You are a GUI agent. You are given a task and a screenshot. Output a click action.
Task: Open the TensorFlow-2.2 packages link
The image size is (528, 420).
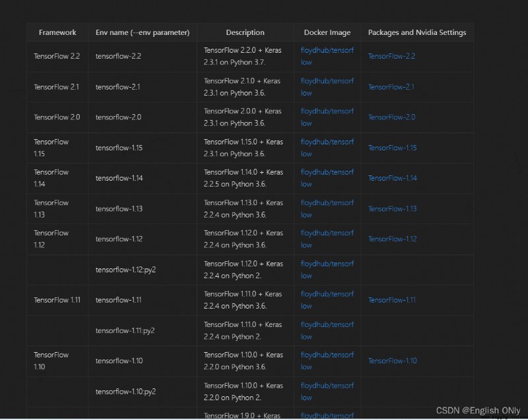click(x=391, y=56)
